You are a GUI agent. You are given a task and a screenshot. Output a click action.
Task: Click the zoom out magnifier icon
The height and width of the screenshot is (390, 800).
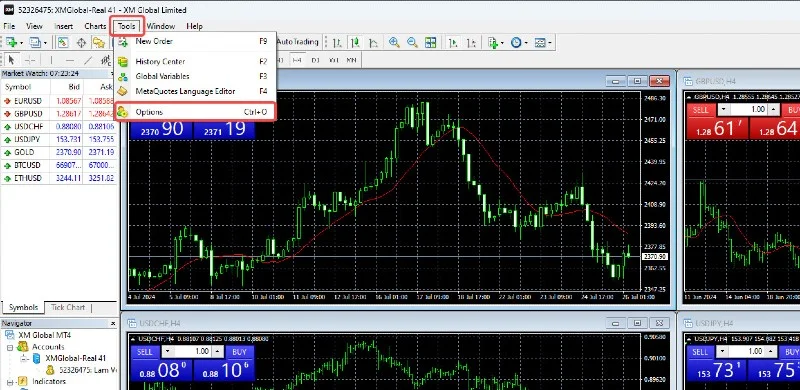(412, 42)
